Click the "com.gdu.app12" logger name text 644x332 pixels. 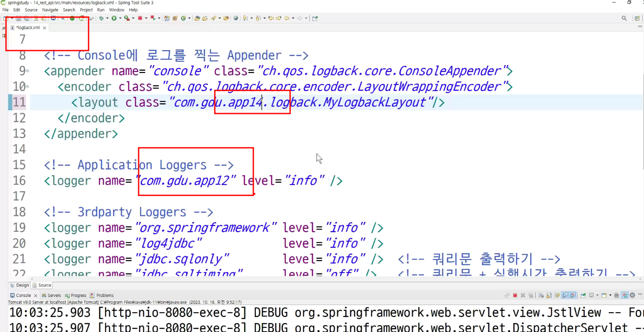coord(186,181)
